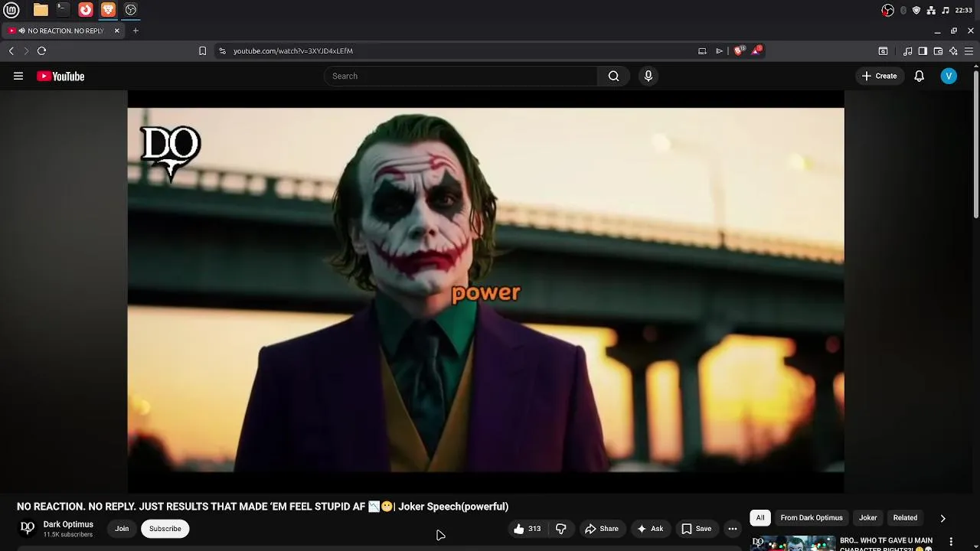Open the OBS recording tray icon

pyautogui.click(x=887, y=10)
